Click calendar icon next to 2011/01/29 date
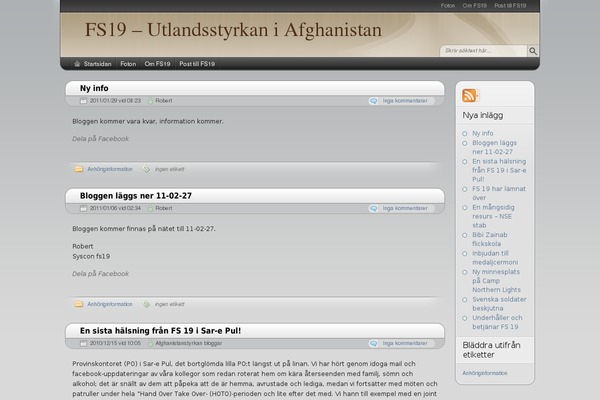Image resolution: width=600 pixels, height=400 pixels. (x=83, y=101)
